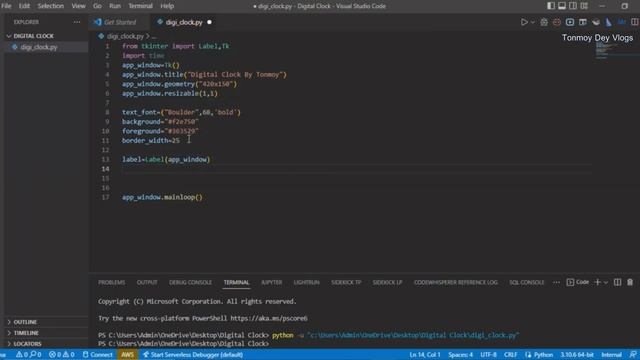Open the Help menu
The height and width of the screenshot is (360, 640).
point(167,6)
